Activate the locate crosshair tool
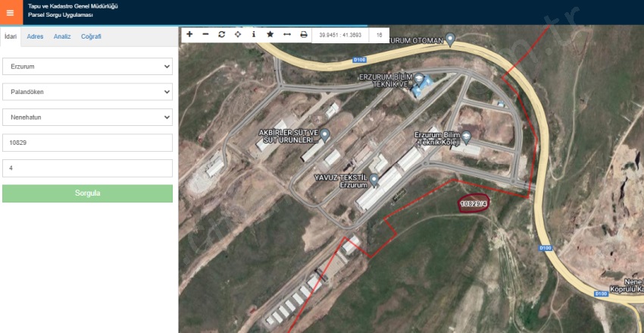The image size is (644, 333). 238,35
